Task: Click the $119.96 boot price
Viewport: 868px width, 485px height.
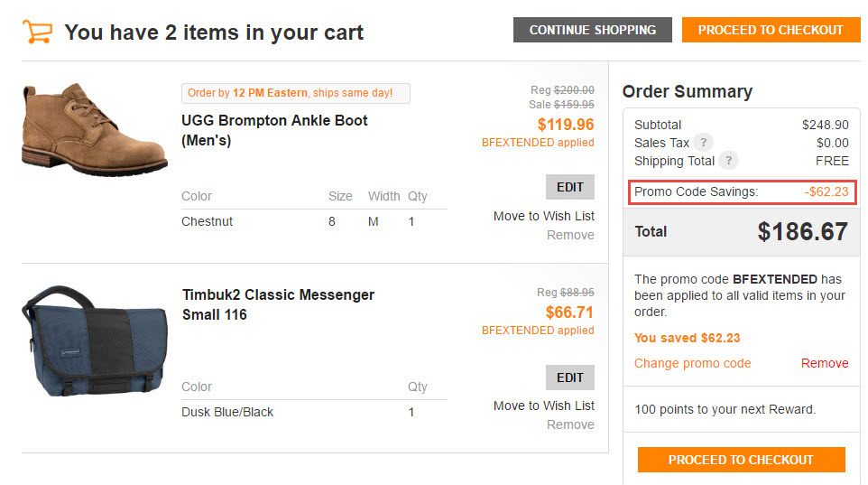Action: (x=565, y=124)
